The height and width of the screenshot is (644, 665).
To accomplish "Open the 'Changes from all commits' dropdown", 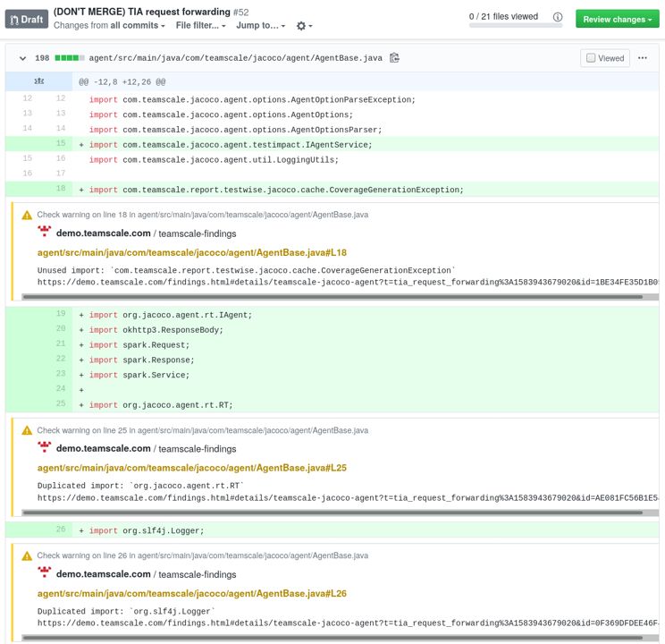I will (x=109, y=25).
